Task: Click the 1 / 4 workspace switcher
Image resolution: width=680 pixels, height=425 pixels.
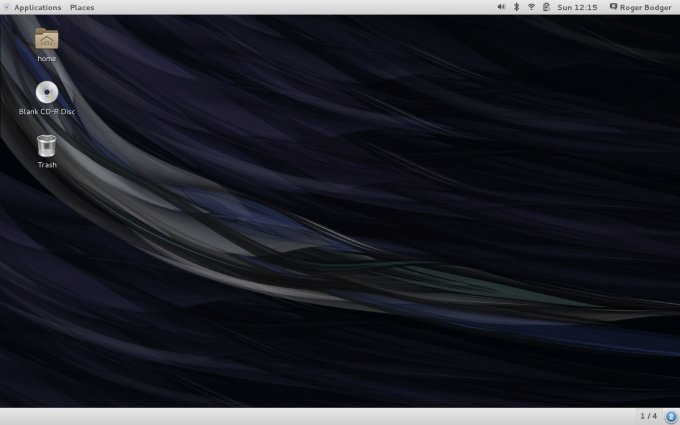Action: point(648,416)
